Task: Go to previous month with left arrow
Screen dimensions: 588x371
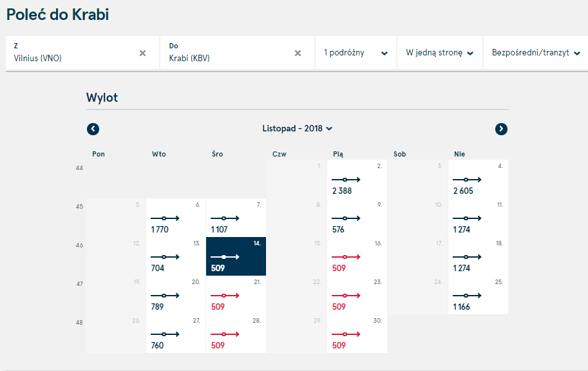Action: pos(93,129)
